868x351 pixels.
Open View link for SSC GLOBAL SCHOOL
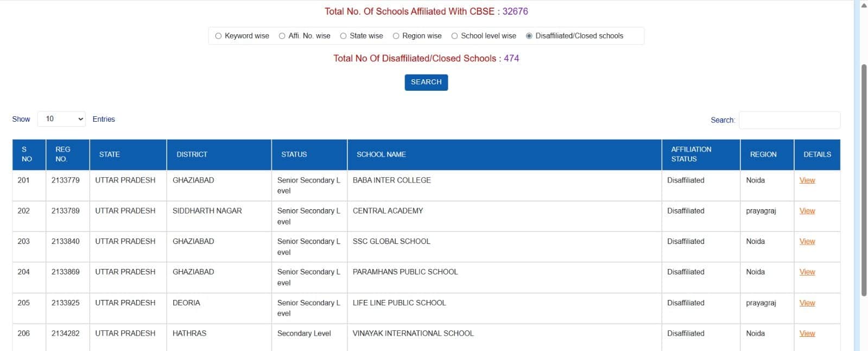(x=807, y=241)
